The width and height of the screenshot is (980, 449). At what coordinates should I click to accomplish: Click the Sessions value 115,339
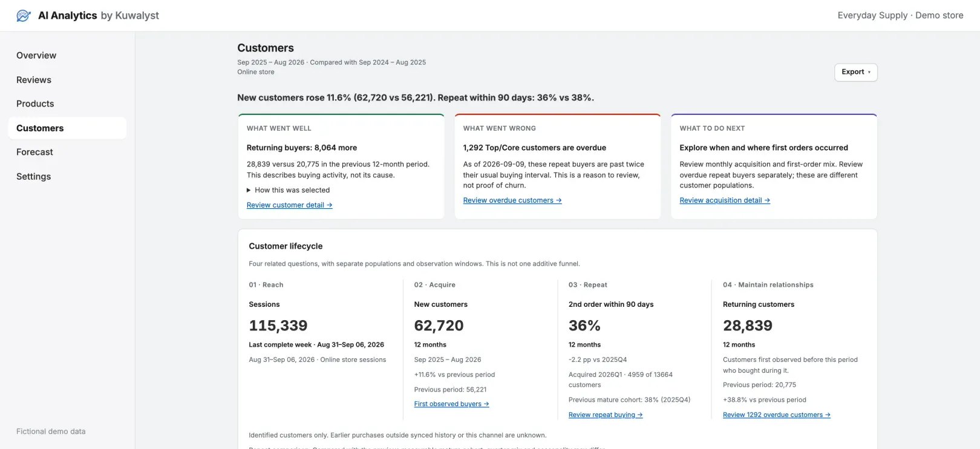click(278, 326)
